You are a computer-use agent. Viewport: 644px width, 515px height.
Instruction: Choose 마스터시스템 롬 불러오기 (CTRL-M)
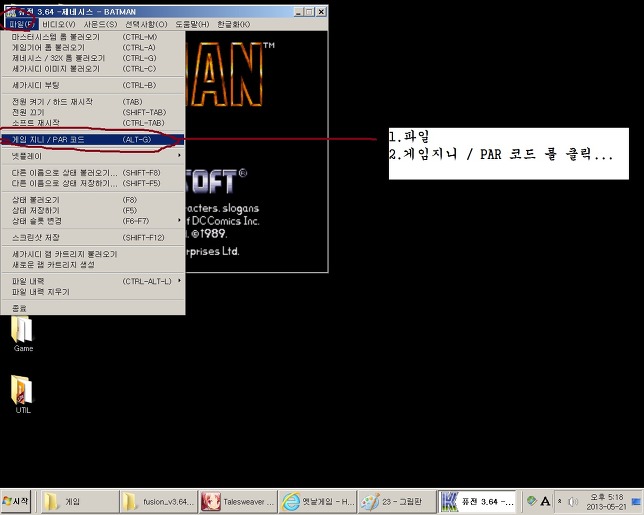(x=92, y=37)
